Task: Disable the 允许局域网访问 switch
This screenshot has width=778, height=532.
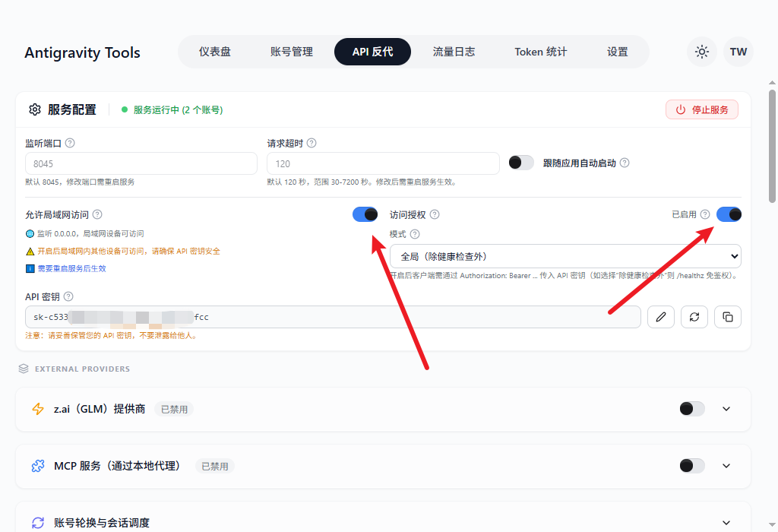Action: point(365,214)
